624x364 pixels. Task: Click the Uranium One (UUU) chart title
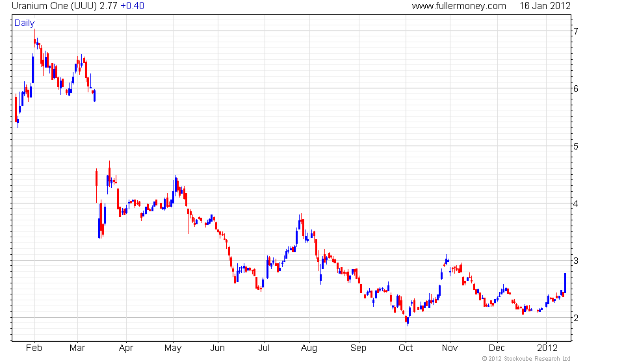(x=54, y=6)
